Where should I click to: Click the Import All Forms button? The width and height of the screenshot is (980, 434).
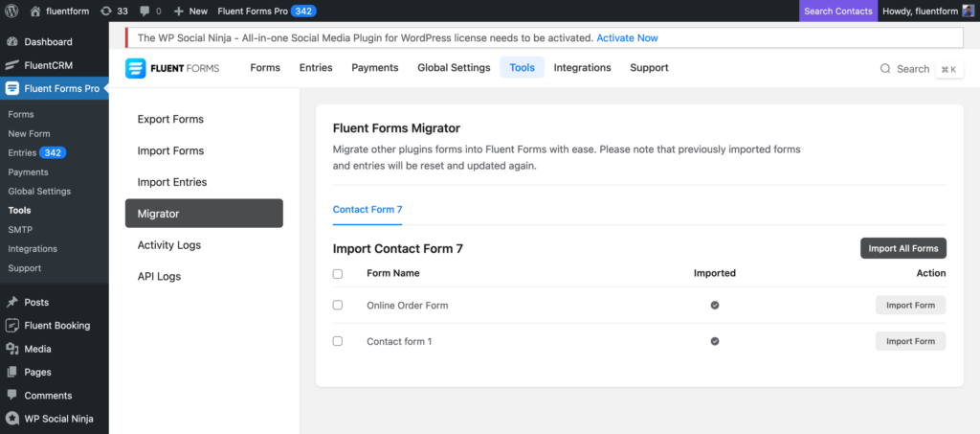pyautogui.click(x=903, y=248)
